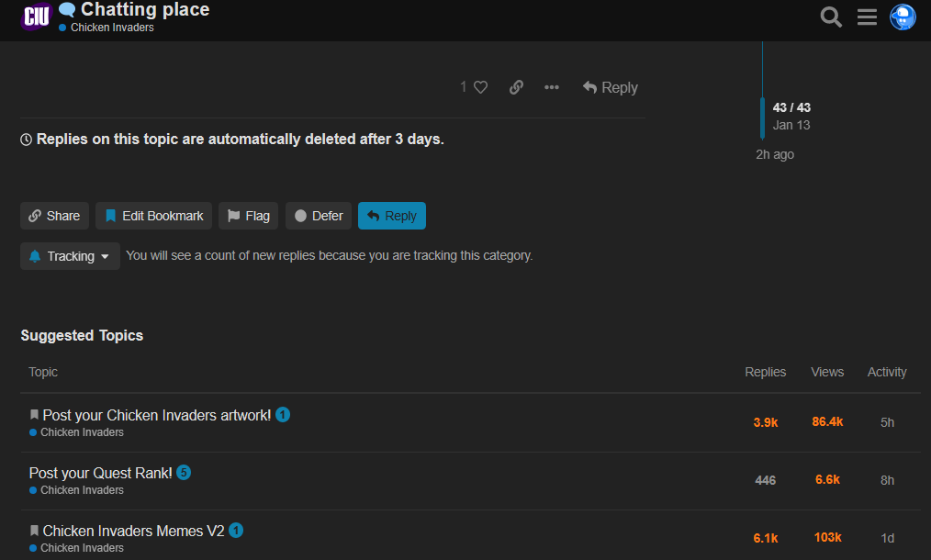The height and width of the screenshot is (560, 931).
Task: Like the post with heart icon
Action: tap(480, 87)
